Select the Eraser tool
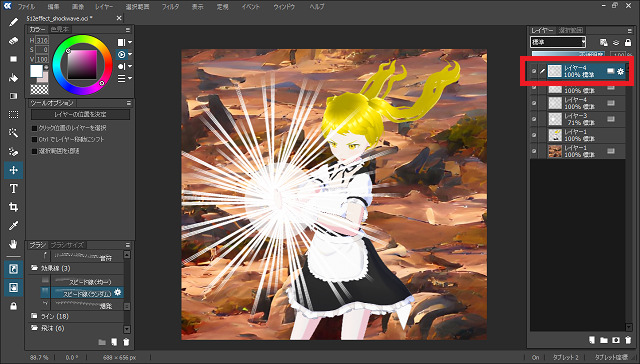The image size is (640, 364). (x=13, y=41)
